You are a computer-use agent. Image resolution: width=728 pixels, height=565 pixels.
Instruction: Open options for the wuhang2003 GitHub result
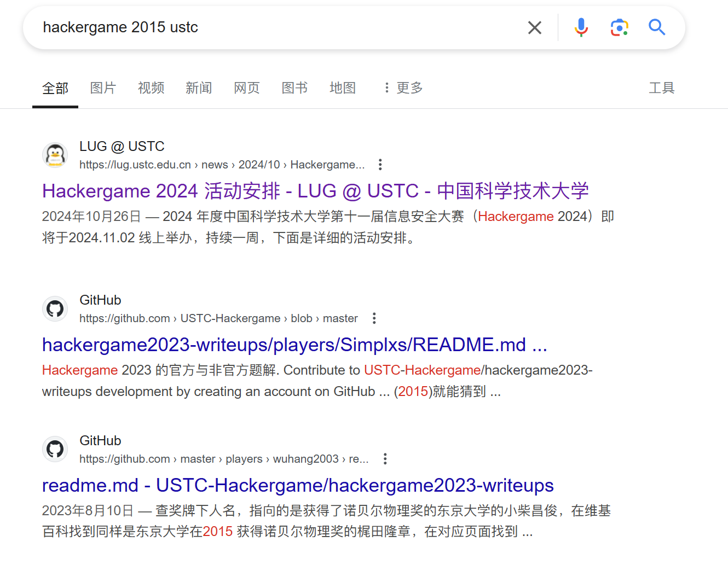[x=385, y=459]
